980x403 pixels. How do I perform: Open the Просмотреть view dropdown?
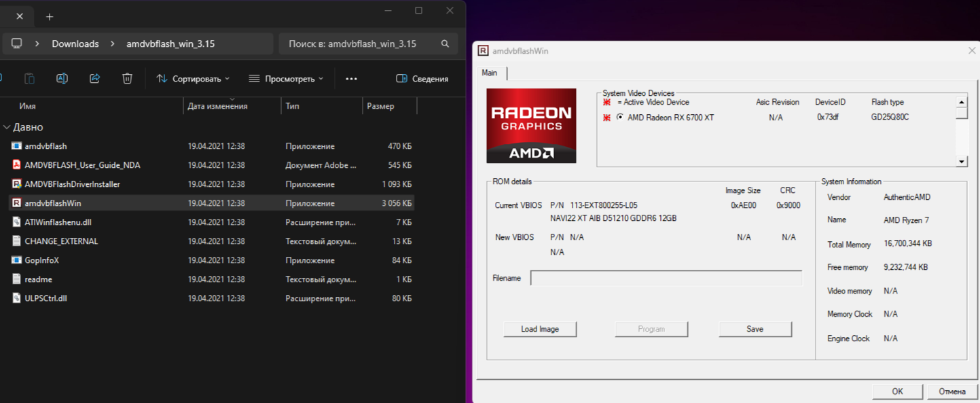[x=286, y=79]
